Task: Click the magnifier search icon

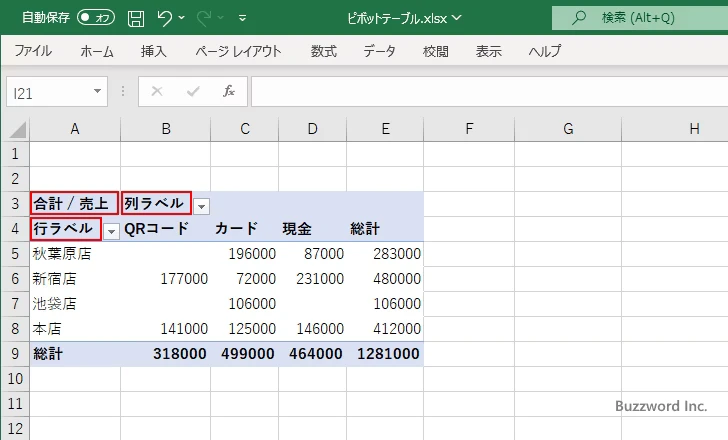Action: tap(578, 18)
